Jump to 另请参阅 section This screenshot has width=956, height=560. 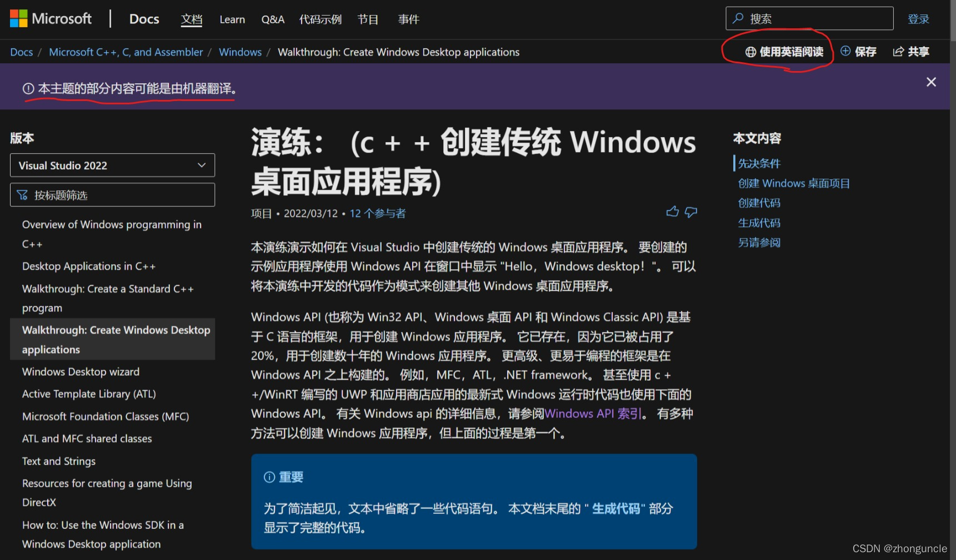759,243
